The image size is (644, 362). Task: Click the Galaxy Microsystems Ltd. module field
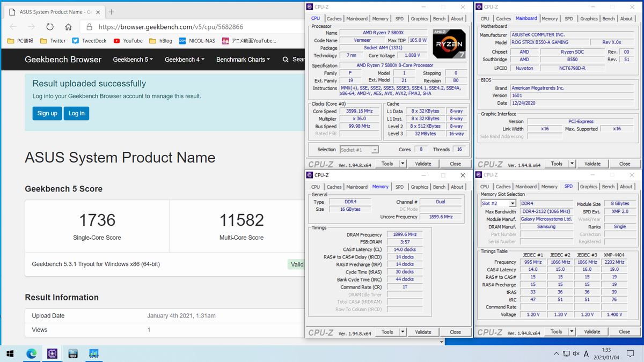coord(547,219)
